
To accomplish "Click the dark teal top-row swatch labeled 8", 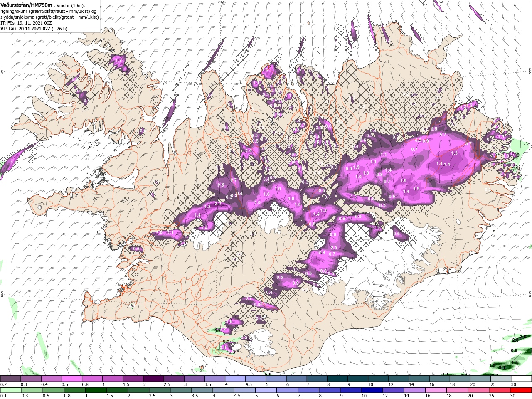I will point(337,379).
